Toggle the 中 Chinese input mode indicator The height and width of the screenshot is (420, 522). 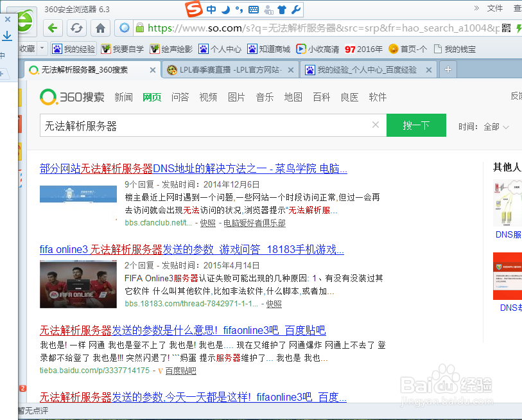pyautogui.click(x=212, y=9)
